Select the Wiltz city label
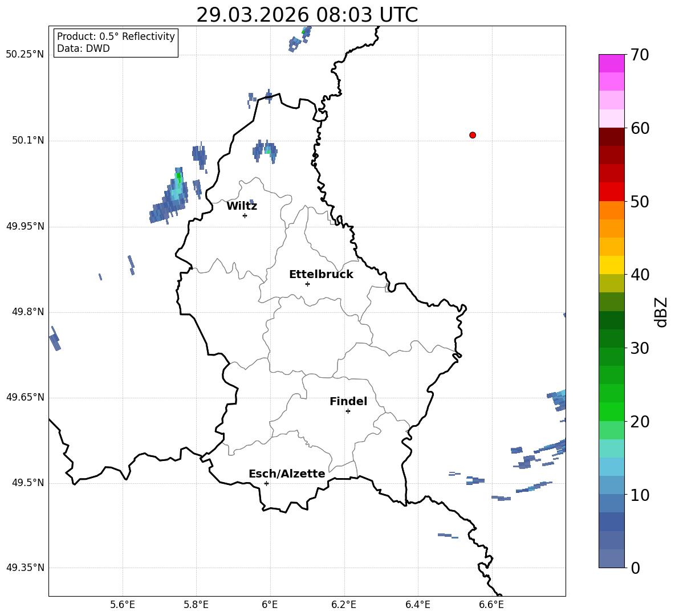This screenshot has width=675, height=616. [242, 206]
